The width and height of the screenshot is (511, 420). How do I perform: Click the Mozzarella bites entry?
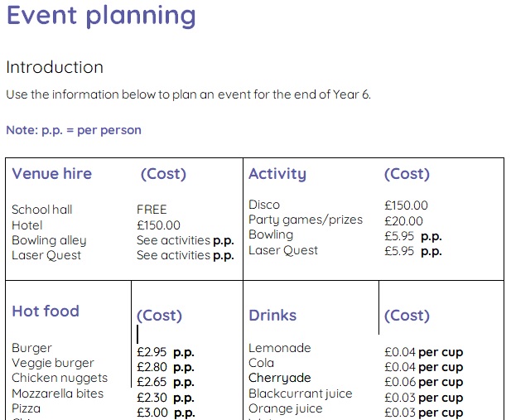pos(58,393)
